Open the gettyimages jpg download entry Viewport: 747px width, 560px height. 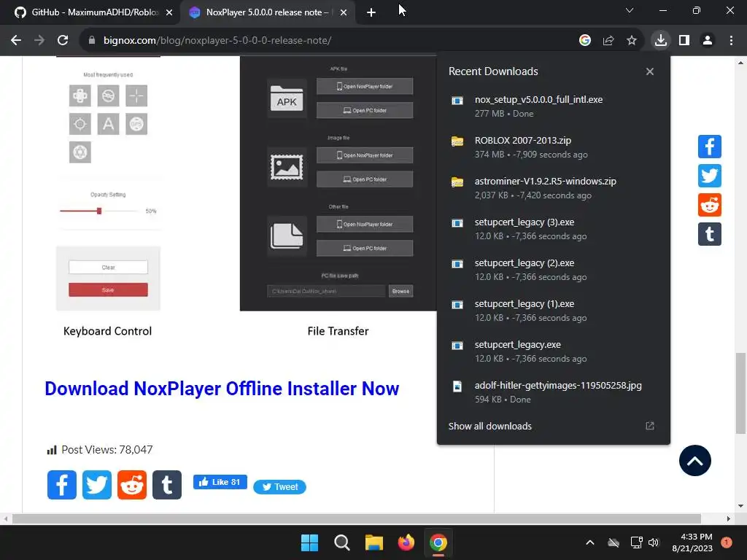[x=553, y=392]
